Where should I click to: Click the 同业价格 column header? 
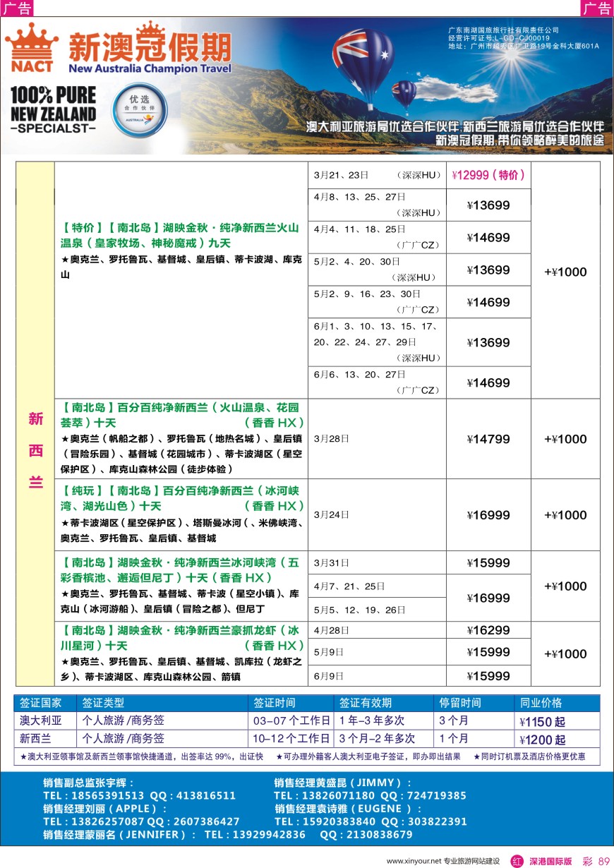pyautogui.click(x=541, y=703)
